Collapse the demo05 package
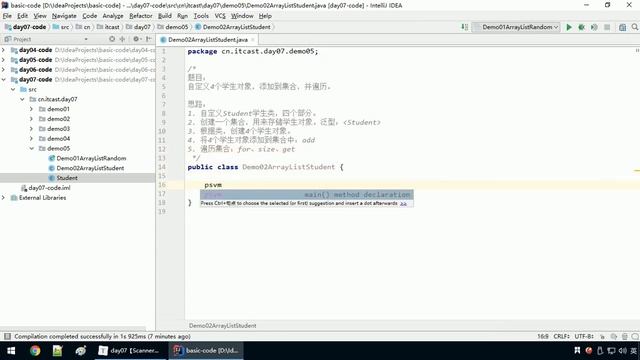The width and height of the screenshot is (640, 360). (31, 148)
